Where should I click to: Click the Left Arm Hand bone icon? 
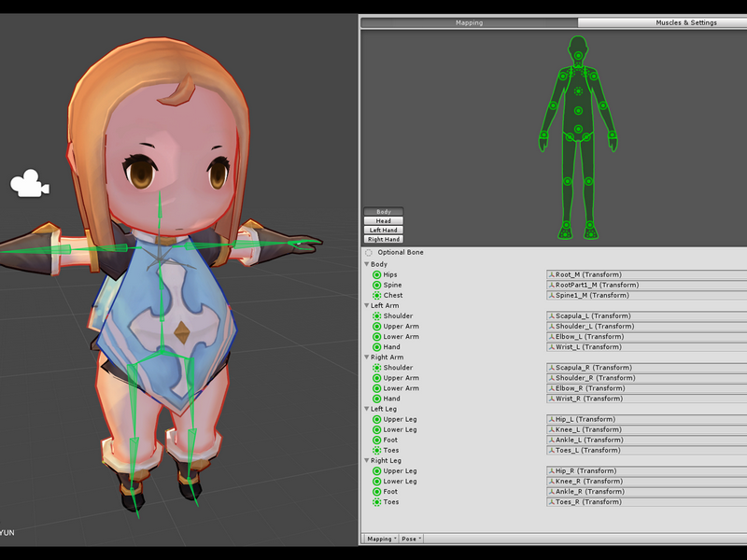coord(376,347)
